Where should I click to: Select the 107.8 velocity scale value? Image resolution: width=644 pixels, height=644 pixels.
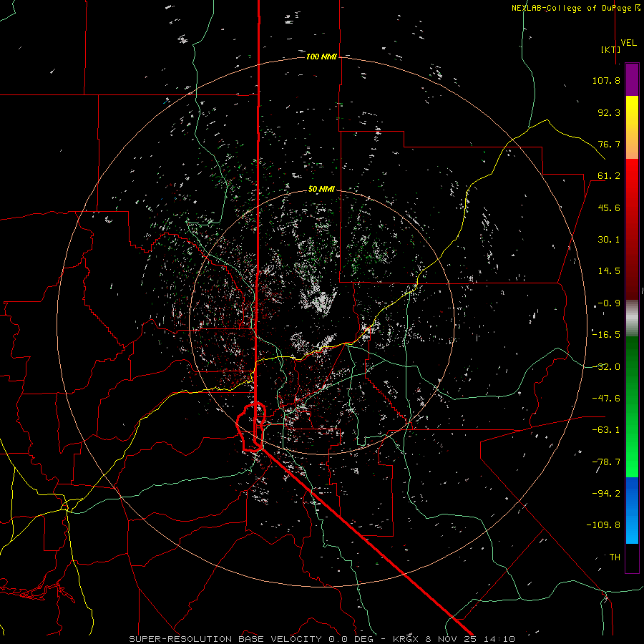click(x=606, y=80)
